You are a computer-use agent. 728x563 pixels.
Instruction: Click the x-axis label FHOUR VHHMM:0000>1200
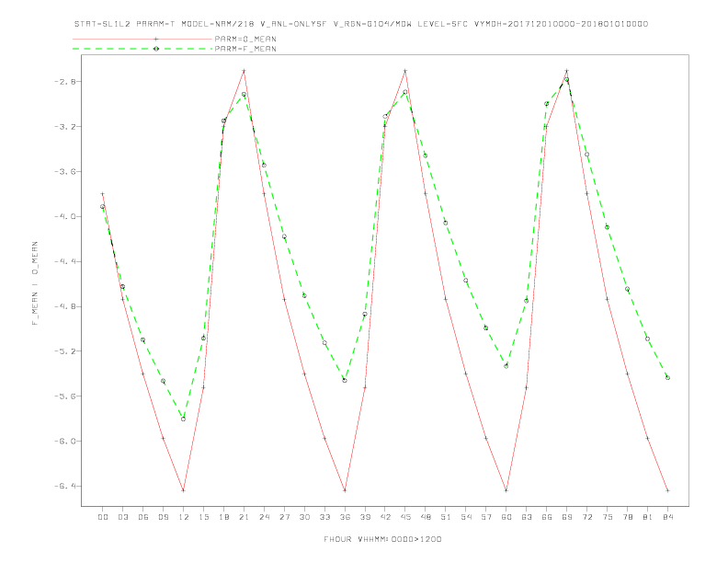coord(382,539)
